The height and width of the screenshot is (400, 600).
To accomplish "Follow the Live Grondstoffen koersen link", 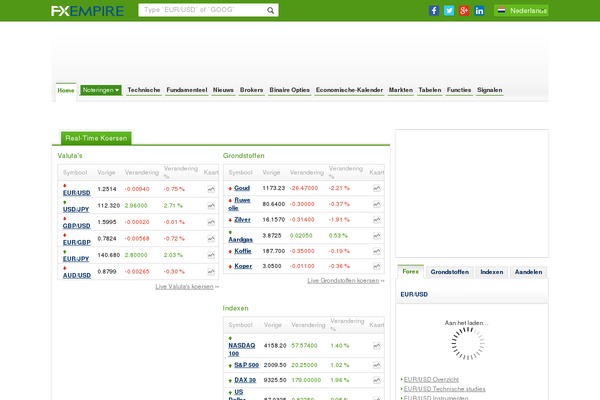I will [x=343, y=281].
